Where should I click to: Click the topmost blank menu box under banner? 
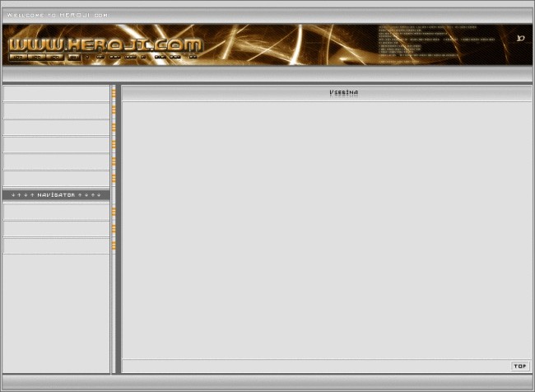(56, 93)
